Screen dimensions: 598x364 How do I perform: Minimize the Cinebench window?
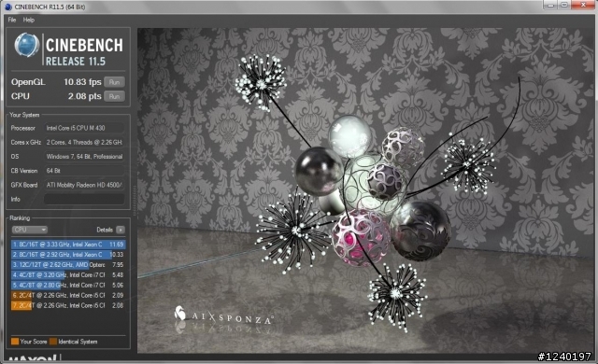click(550, 5)
